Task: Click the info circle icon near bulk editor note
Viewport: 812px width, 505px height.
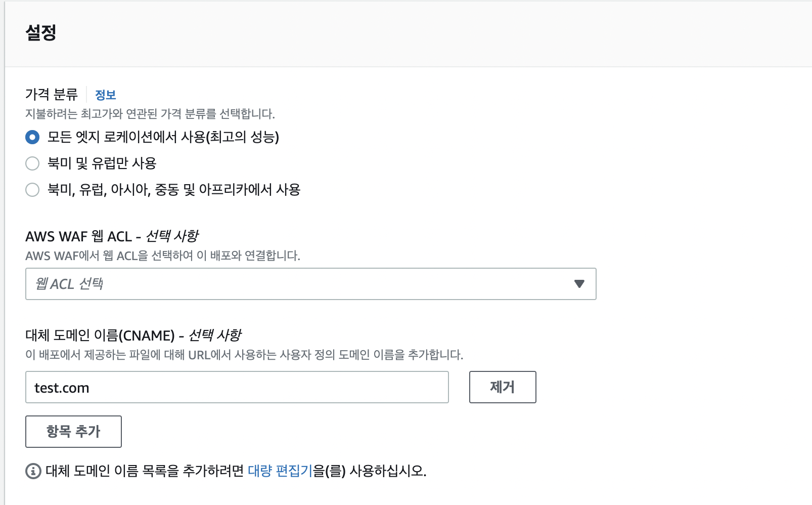Action: [x=33, y=471]
